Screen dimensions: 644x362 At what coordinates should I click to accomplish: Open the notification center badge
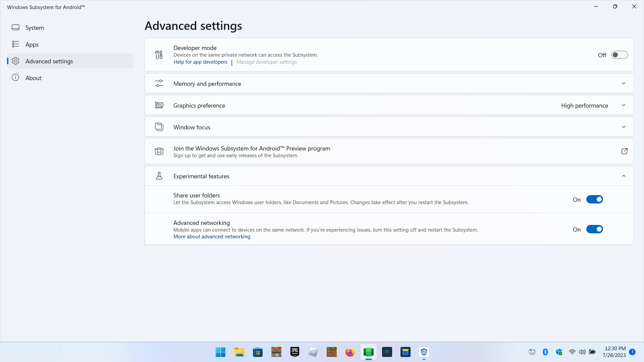[x=632, y=352]
